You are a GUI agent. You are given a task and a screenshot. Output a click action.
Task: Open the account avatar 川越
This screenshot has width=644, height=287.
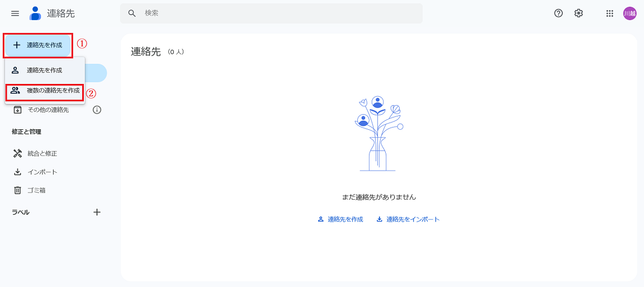[629, 13]
